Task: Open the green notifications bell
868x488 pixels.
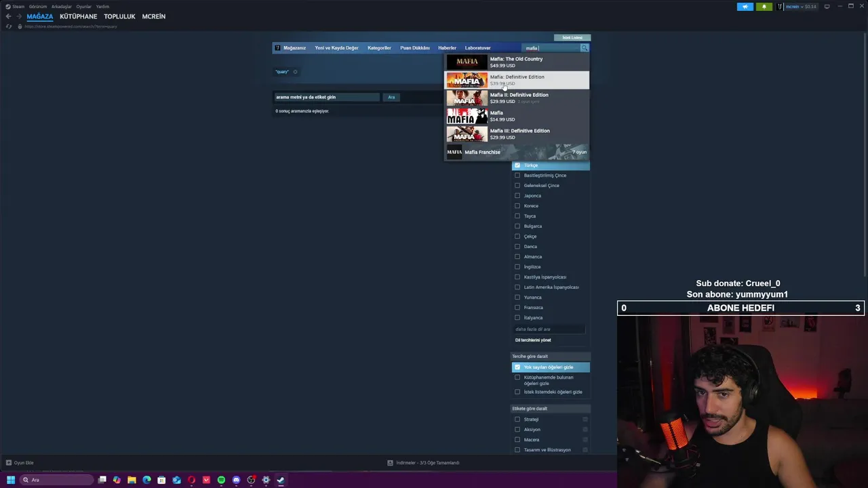Action: coord(764,7)
